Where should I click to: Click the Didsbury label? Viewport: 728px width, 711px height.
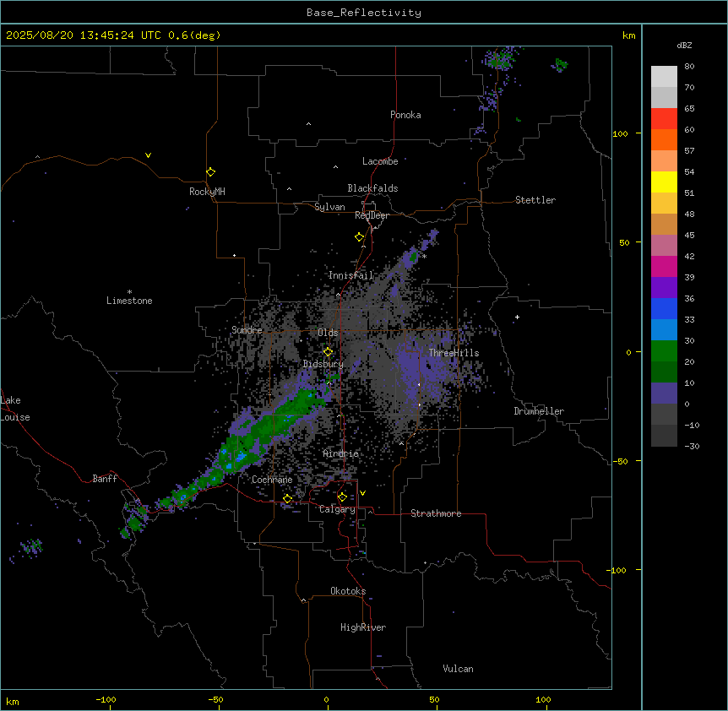pos(323,364)
